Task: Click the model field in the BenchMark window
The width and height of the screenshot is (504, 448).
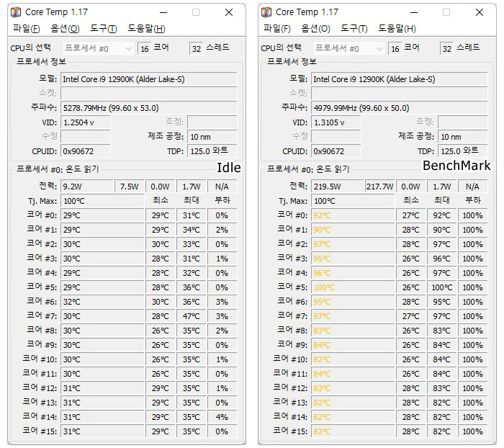Action: pyautogui.click(x=400, y=79)
